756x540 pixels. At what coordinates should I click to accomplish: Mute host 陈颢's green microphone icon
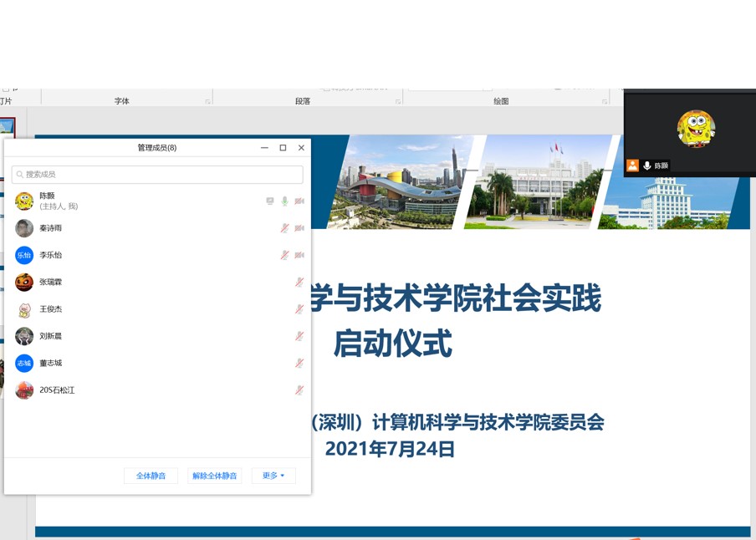284,200
